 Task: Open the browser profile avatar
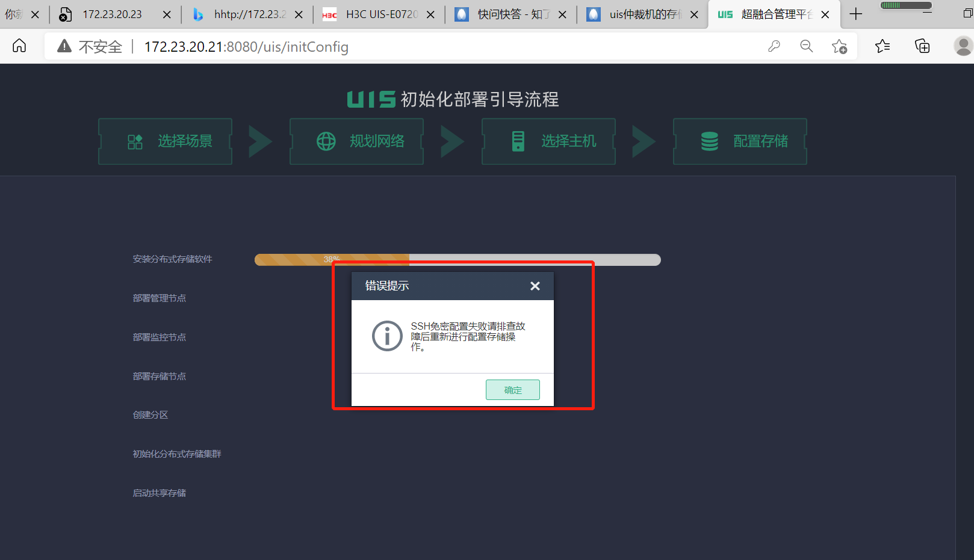pyautogui.click(x=963, y=46)
